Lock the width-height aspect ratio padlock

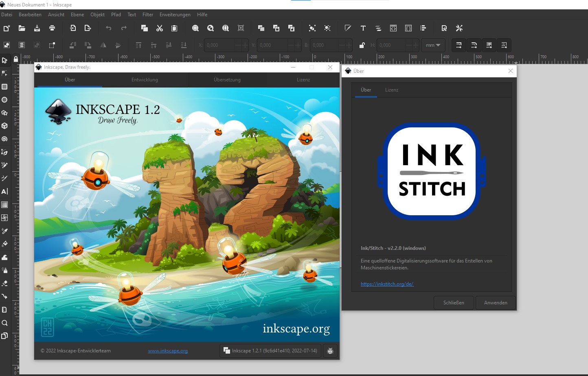pyautogui.click(x=362, y=45)
